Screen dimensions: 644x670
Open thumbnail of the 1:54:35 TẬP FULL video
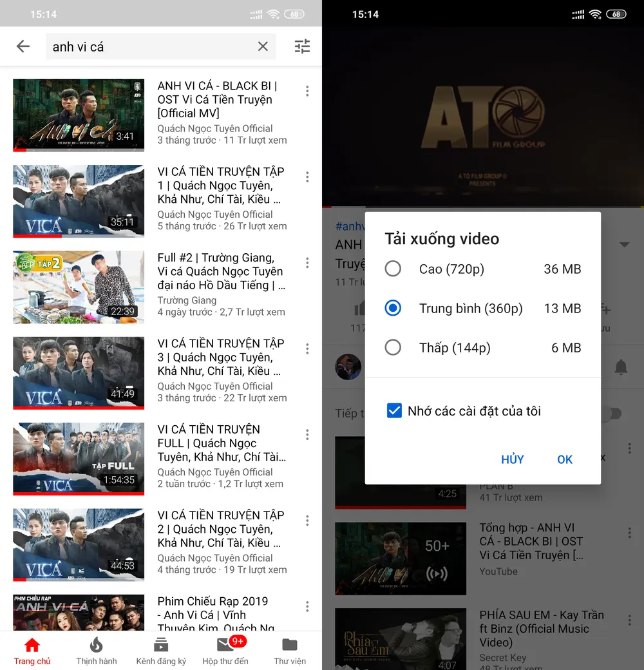[79, 459]
